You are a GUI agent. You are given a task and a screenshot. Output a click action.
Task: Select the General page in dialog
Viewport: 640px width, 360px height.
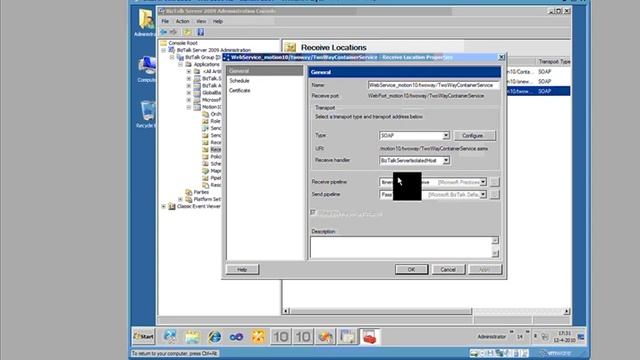(x=265, y=71)
